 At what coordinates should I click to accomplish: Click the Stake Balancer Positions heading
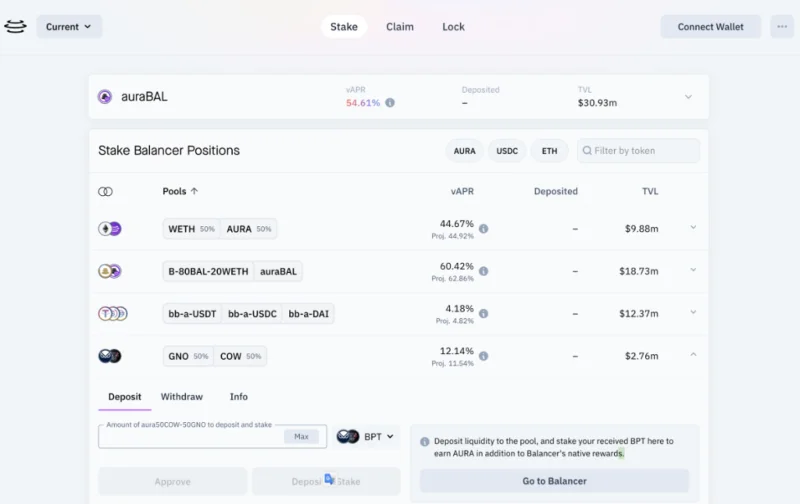pos(169,150)
